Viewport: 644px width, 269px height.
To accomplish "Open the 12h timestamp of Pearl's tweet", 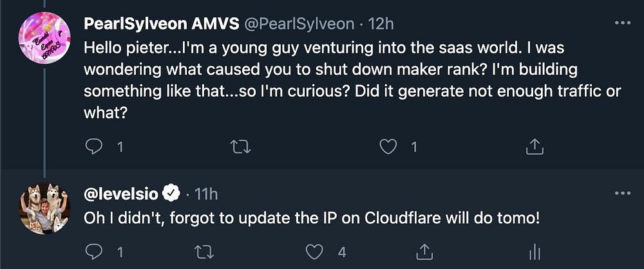I will [x=380, y=24].
